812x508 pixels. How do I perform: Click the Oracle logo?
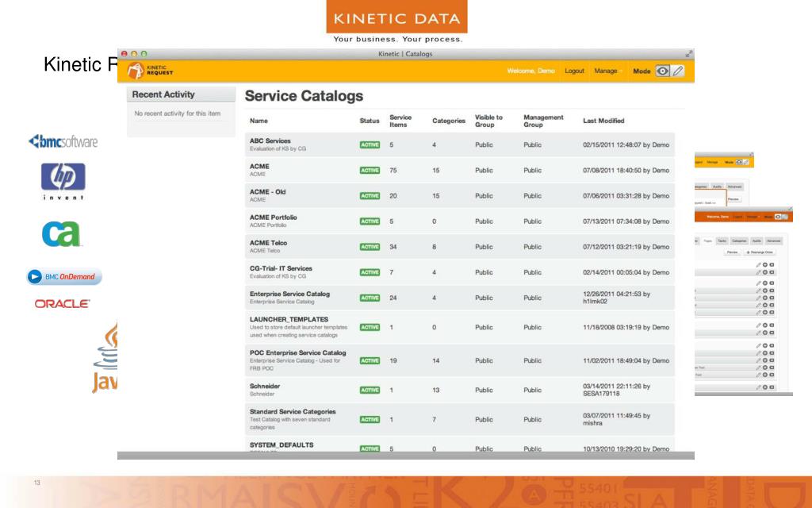[x=62, y=304]
